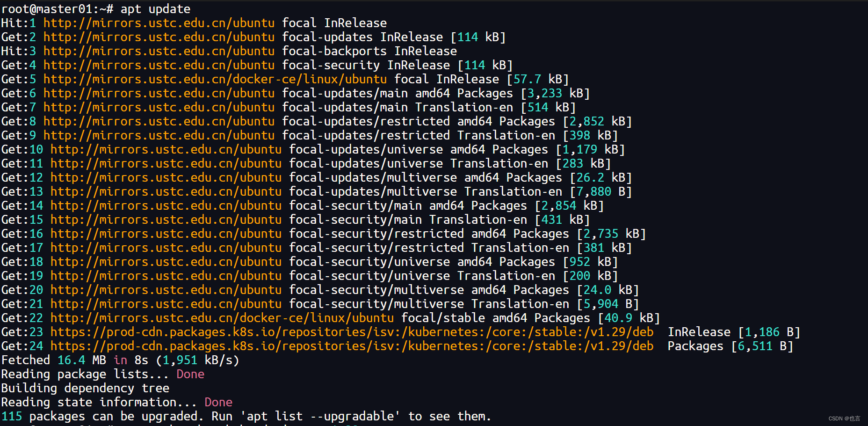Click 'focal-updates/universe amd64 Packages' text
Image resolution: width=868 pixels, height=426 pixels.
click(x=419, y=149)
